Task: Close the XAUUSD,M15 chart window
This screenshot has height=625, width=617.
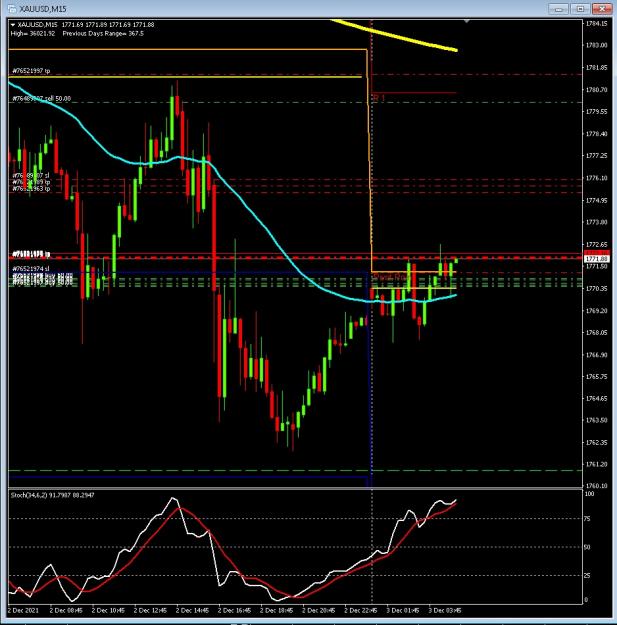Action: coord(602,8)
